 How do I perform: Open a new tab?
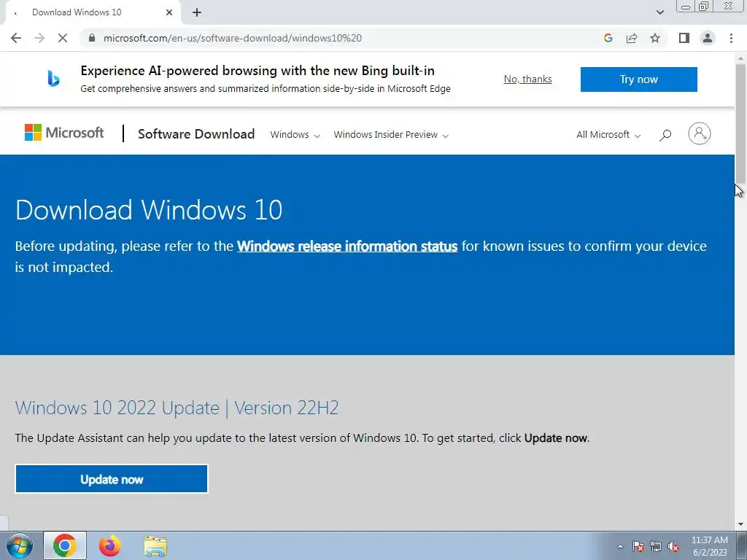pyautogui.click(x=197, y=12)
